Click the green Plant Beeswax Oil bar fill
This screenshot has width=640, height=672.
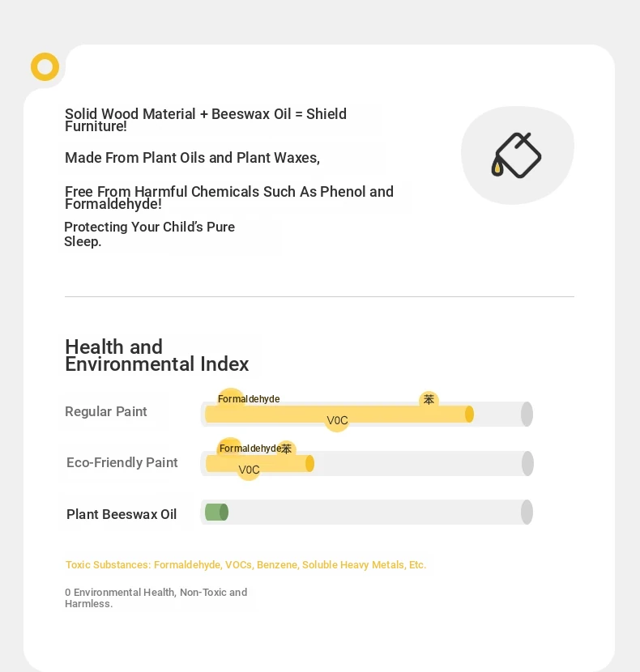216,513
